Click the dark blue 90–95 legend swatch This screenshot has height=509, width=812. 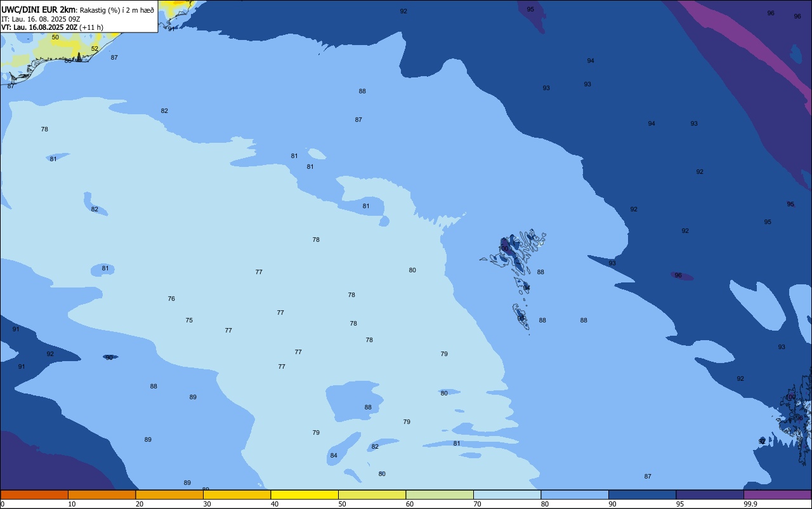click(642, 494)
